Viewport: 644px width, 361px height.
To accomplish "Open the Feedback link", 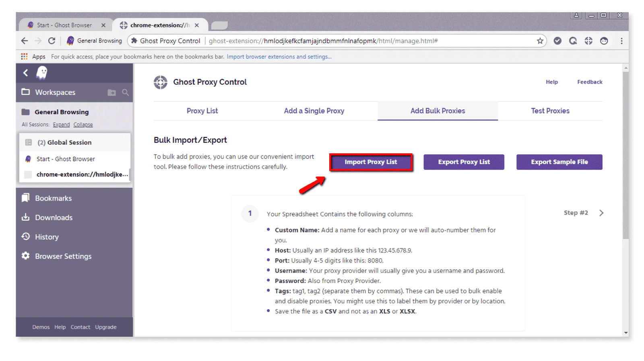I will pos(590,82).
